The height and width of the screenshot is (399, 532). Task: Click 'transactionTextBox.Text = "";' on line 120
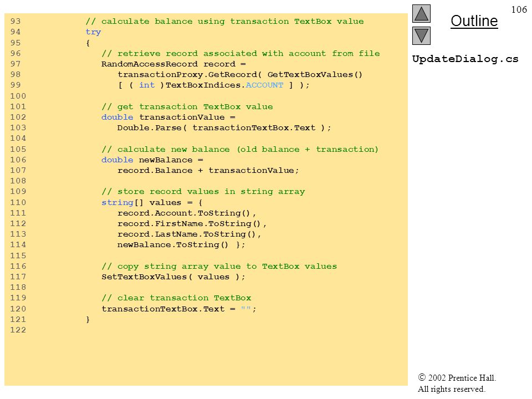179,309
